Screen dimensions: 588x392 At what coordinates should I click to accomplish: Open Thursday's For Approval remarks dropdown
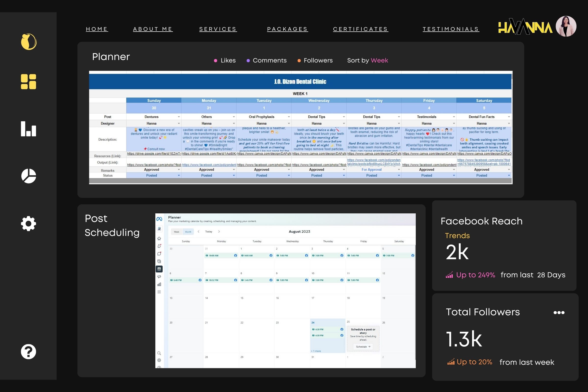point(399,170)
